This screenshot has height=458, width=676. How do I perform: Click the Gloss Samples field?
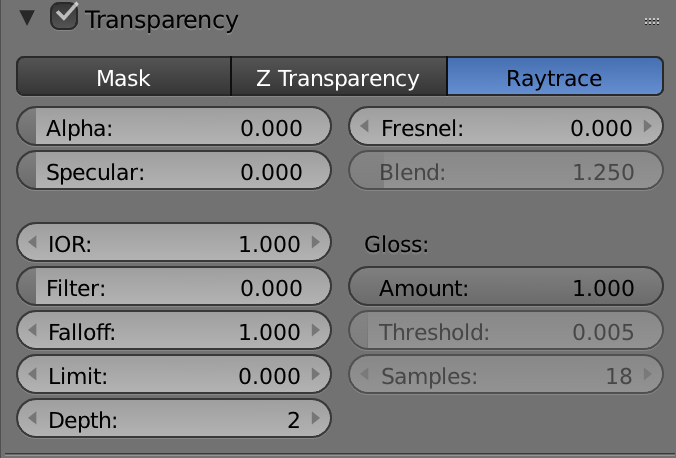pos(505,376)
